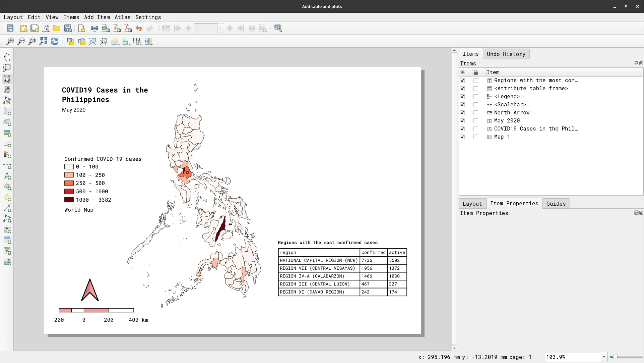This screenshot has width=644, height=363.
Task: Open the zoom level dropdown
Action: pyautogui.click(x=604, y=357)
